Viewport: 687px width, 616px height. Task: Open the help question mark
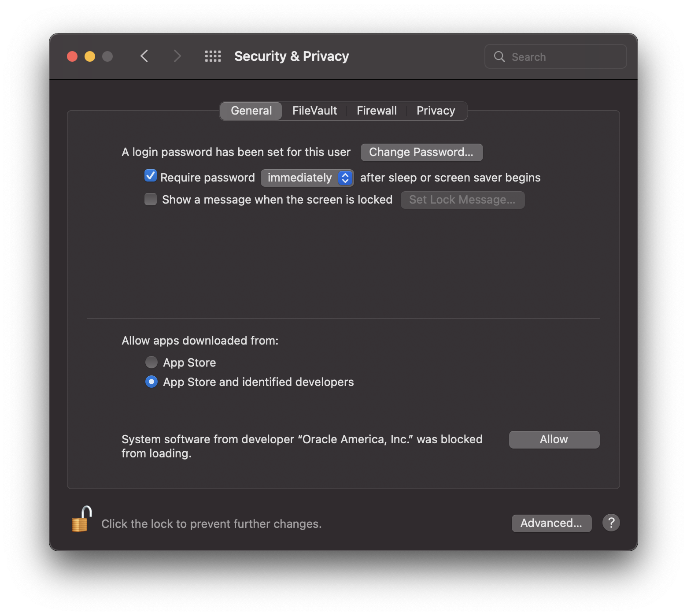pos(610,523)
